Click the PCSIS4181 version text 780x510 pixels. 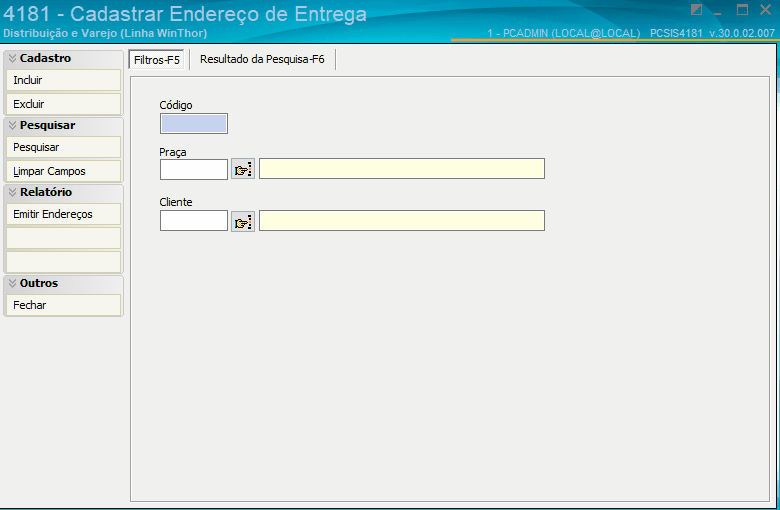pyautogui.click(x=712, y=33)
